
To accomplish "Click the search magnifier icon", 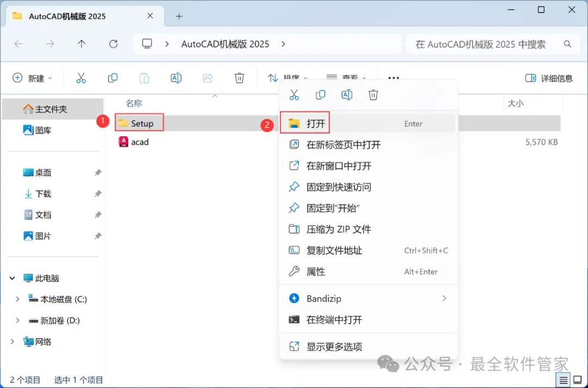I will 567,44.
